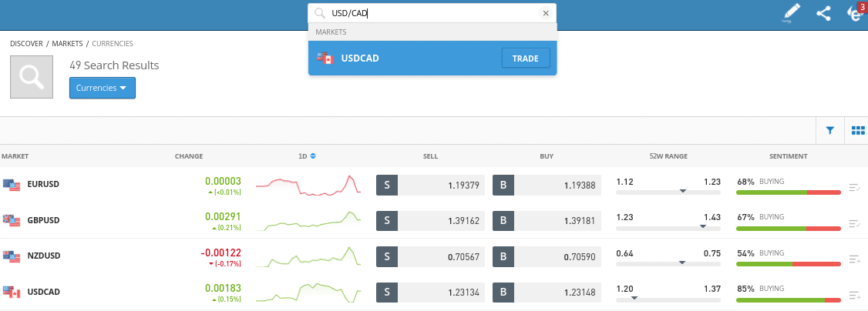Click the pencil write-post icon
This screenshot has width=868, height=311.
pyautogui.click(x=792, y=13)
